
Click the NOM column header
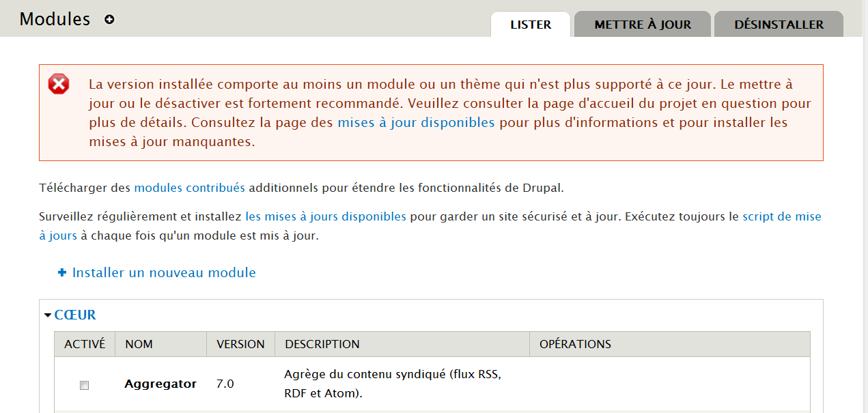coord(139,344)
